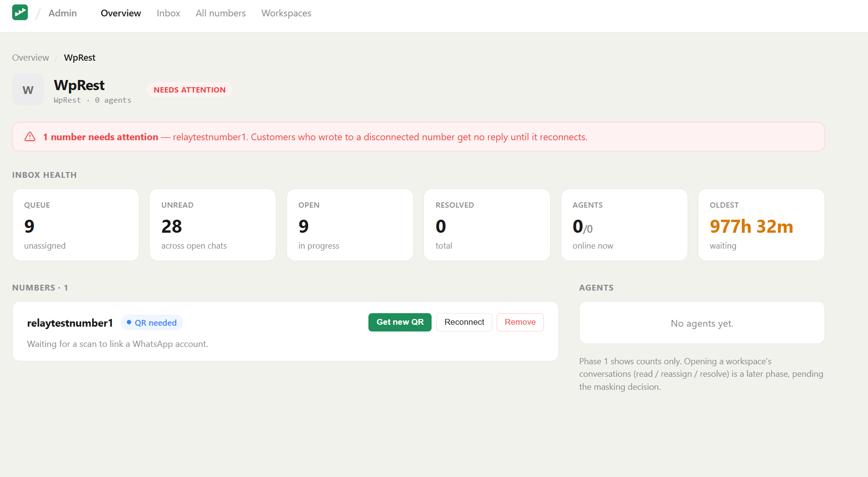Click the NEEDS ATTENTION status badge
868x477 pixels.
pyautogui.click(x=190, y=90)
